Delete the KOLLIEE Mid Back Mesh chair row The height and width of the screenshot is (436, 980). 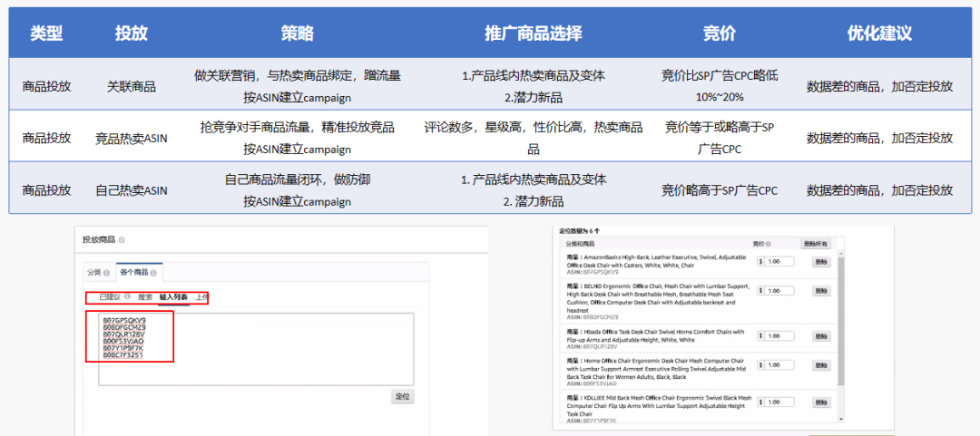point(821,402)
